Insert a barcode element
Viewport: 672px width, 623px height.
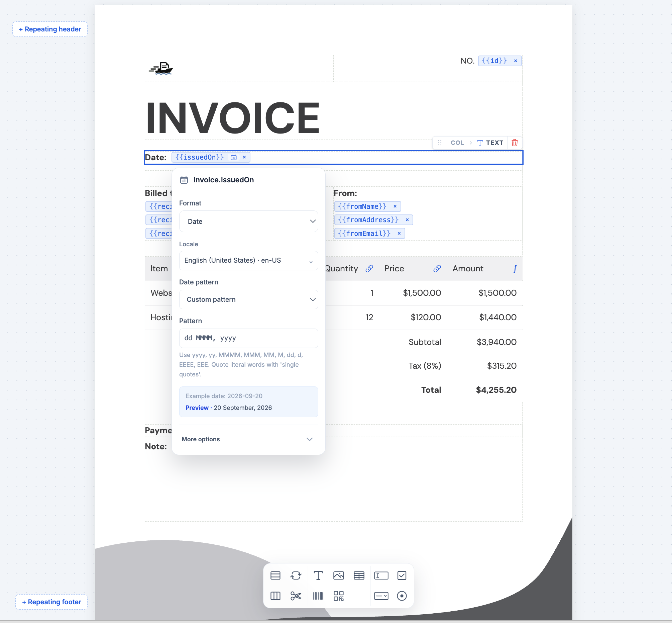318,596
